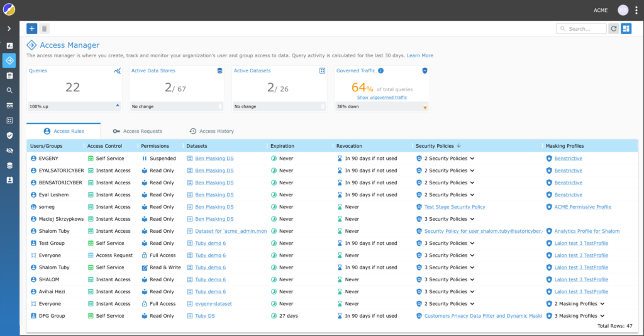644x336 pixels.
Task: Click the 36% down trend indicator
Action: [x=382, y=106]
